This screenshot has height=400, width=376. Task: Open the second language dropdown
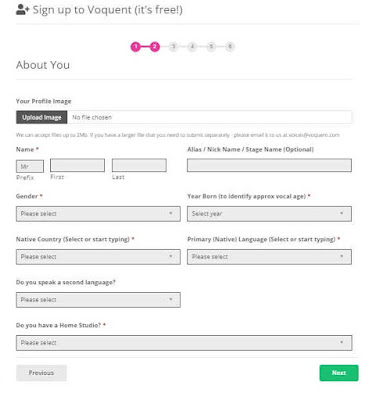pyautogui.click(x=98, y=300)
